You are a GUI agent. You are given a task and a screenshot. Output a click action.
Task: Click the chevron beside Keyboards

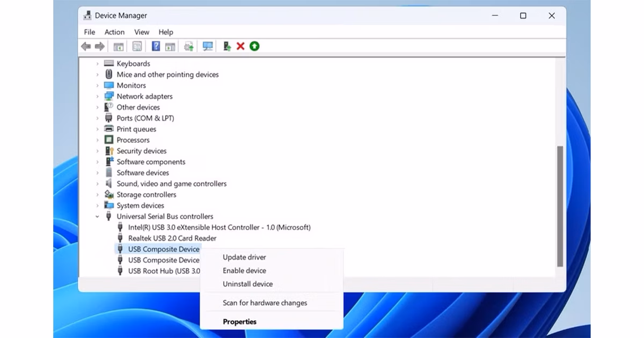[97, 64]
